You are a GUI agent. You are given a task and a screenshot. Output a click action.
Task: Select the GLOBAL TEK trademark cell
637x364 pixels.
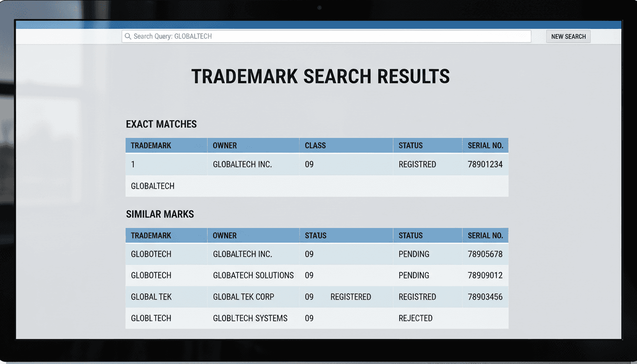pyautogui.click(x=151, y=297)
